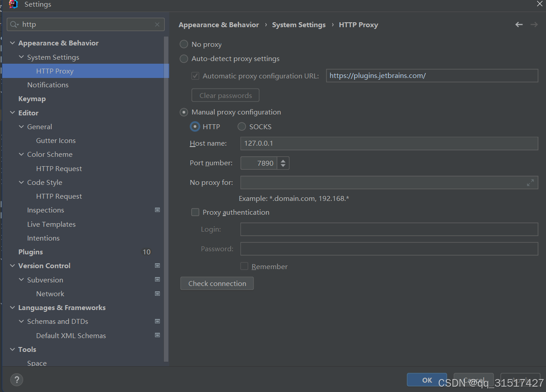Image resolution: width=546 pixels, height=392 pixels.
Task: Collapse the Code Style node
Action: pos(21,182)
